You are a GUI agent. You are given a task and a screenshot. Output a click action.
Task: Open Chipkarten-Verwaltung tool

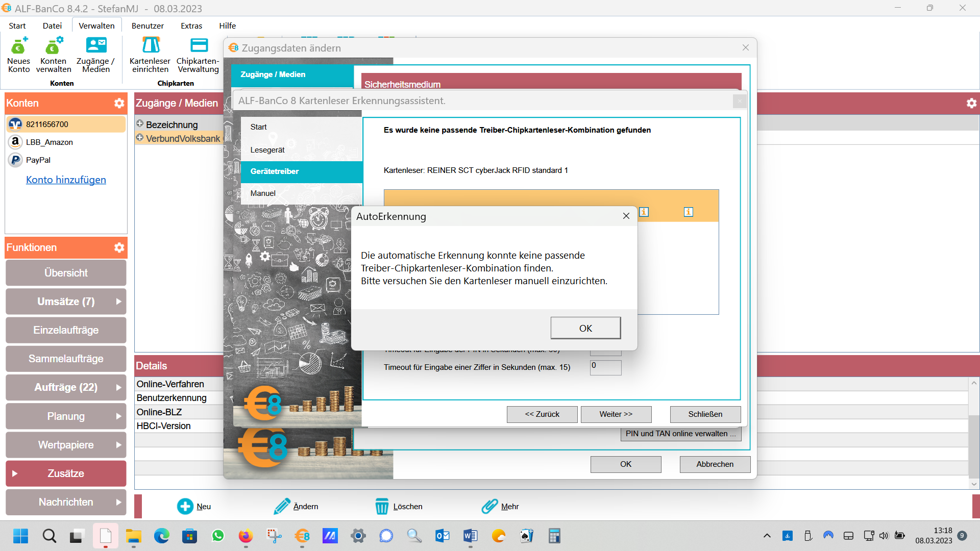(x=198, y=55)
